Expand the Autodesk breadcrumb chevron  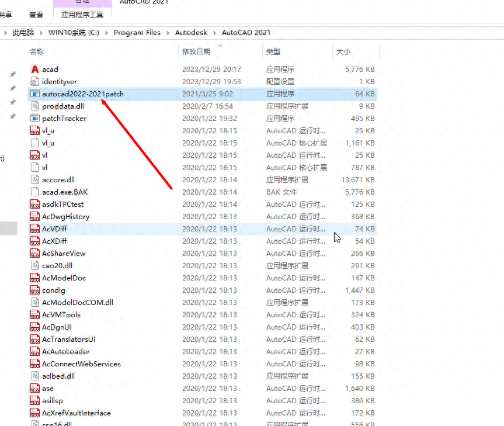point(215,33)
